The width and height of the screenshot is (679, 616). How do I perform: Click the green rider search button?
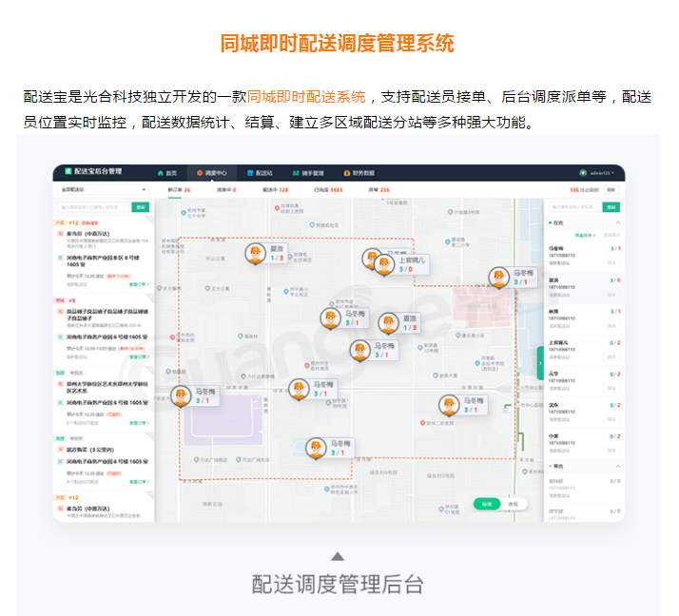pyautogui.click(x=611, y=207)
